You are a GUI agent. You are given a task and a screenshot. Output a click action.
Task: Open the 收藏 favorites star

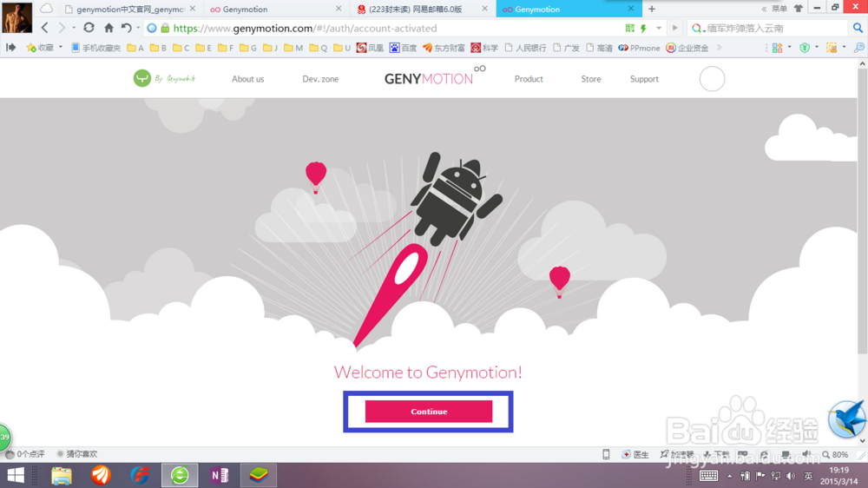click(x=40, y=48)
